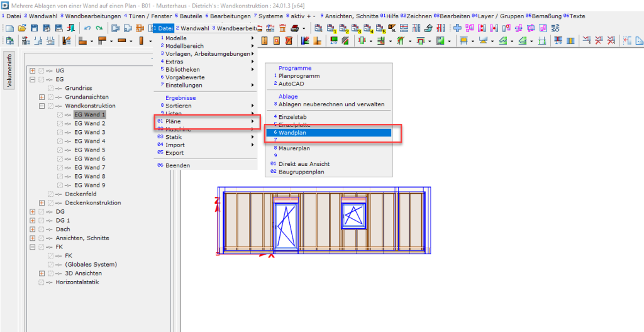644x332 pixels.
Task: Open the Export menu entry
Action: coord(174,153)
